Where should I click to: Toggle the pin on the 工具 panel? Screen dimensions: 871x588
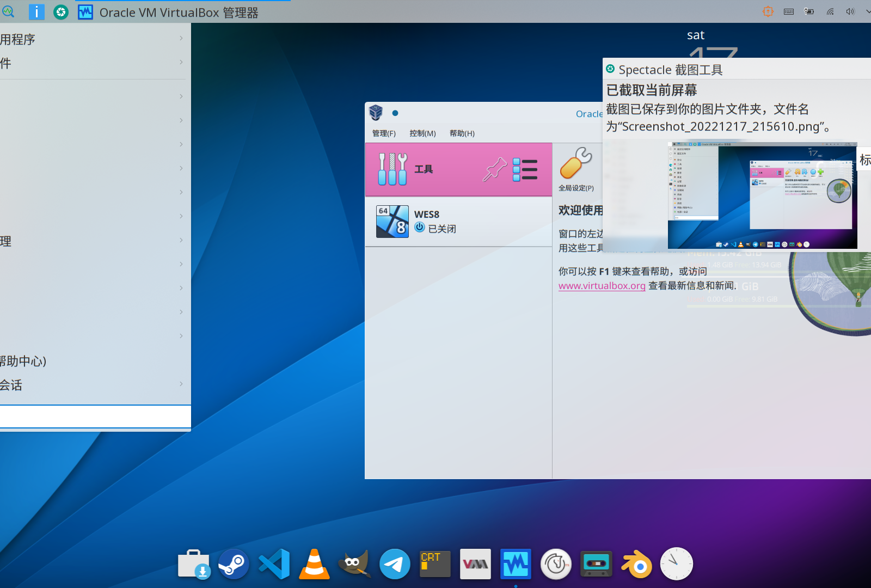point(495,169)
